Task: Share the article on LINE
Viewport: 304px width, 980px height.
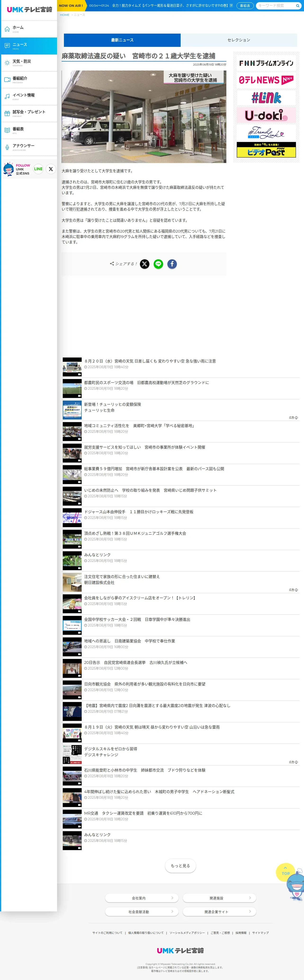Action: click(x=158, y=264)
